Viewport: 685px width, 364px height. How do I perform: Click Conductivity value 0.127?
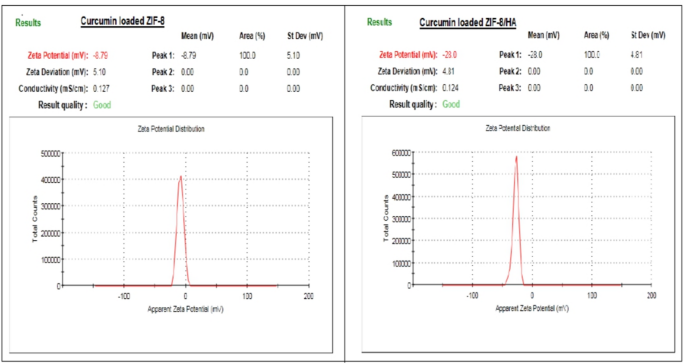[101, 88]
